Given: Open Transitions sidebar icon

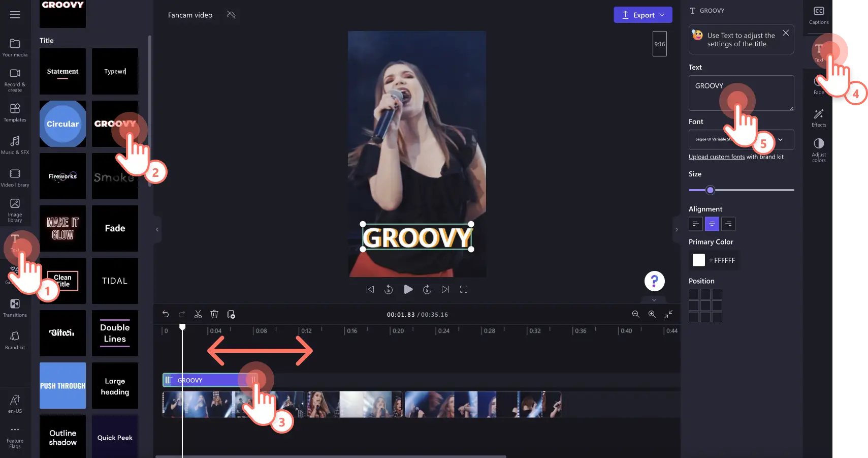Looking at the screenshot, I should (x=15, y=308).
